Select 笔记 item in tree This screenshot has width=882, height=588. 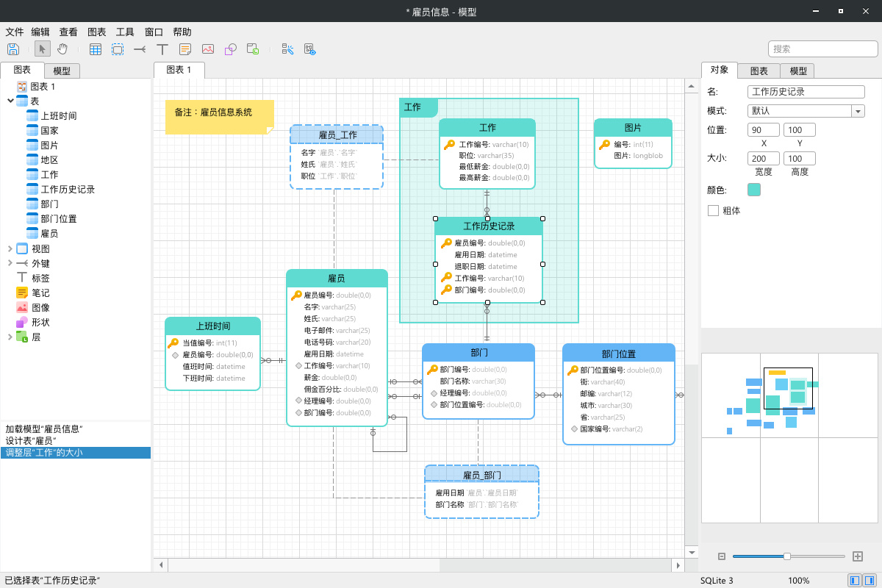pos(40,293)
